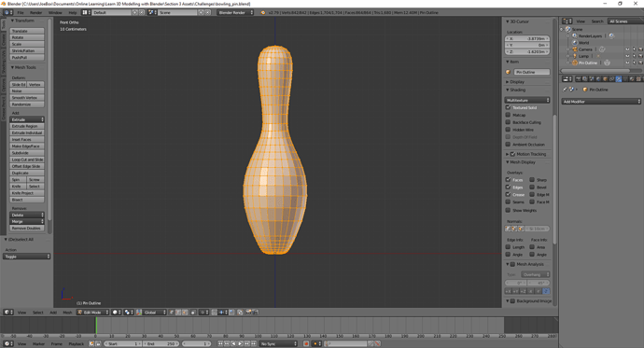Toggle the Camera row visibility eye
644x348 pixels.
coord(627,49)
